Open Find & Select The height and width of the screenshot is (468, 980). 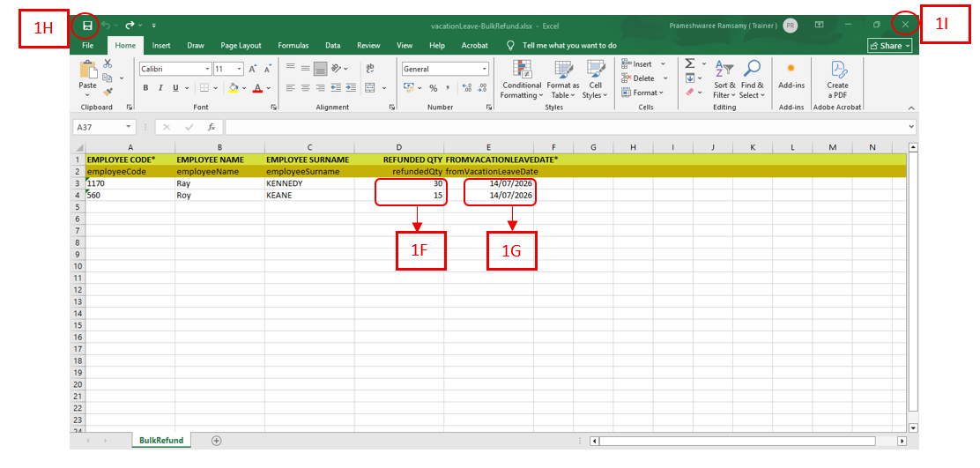coord(752,79)
